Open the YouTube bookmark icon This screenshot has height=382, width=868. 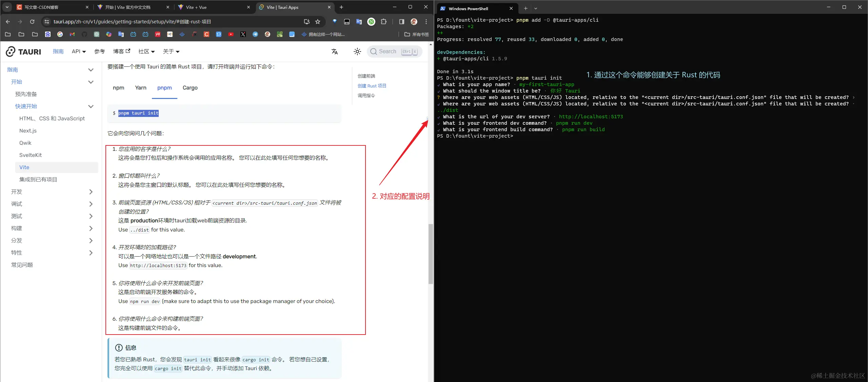(x=231, y=34)
